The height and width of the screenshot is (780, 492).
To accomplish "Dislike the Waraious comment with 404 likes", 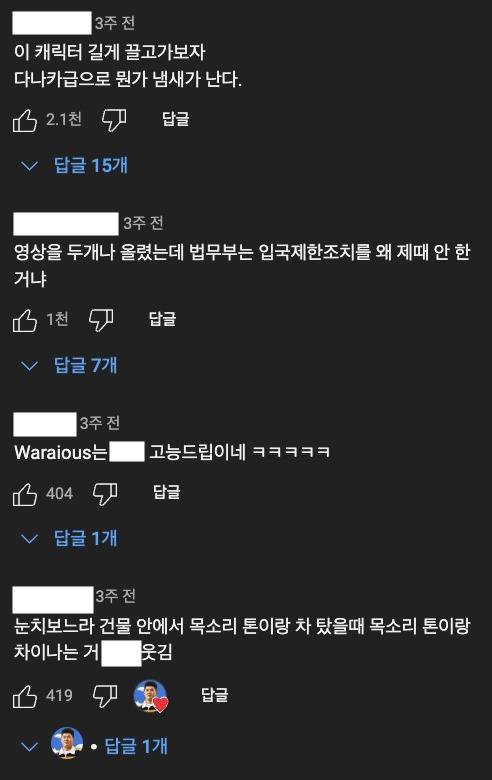I will tap(105, 494).
